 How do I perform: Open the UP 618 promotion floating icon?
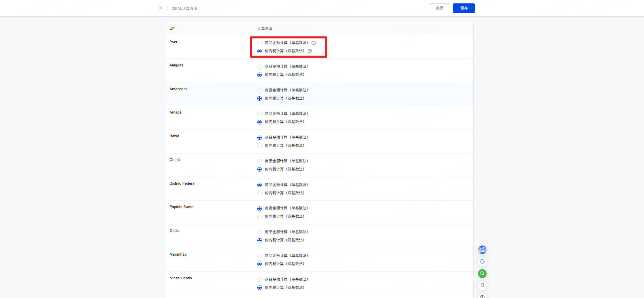482,250
